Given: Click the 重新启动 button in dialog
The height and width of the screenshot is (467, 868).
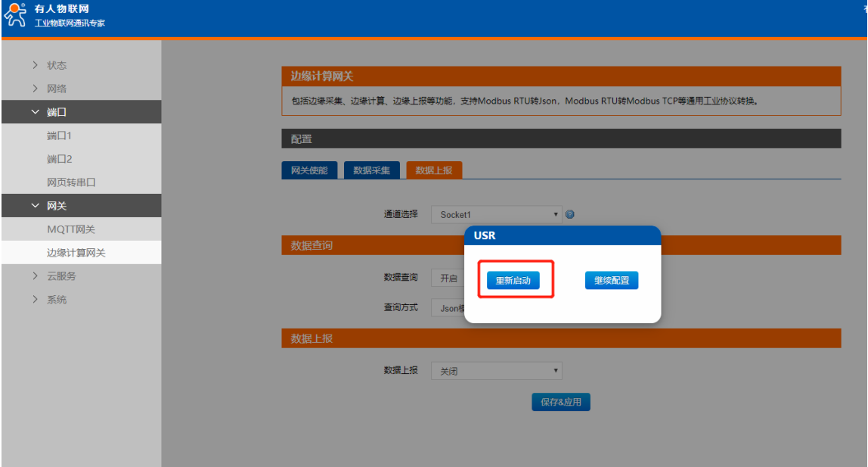Looking at the screenshot, I should click(x=513, y=280).
